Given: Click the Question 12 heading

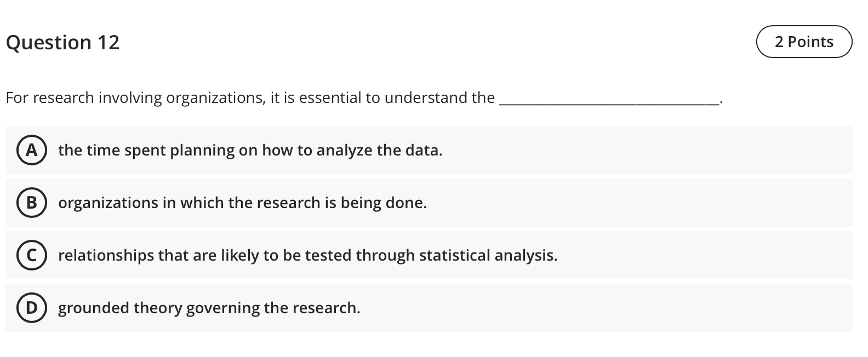Looking at the screenshot, I should (x=62, y=42).
